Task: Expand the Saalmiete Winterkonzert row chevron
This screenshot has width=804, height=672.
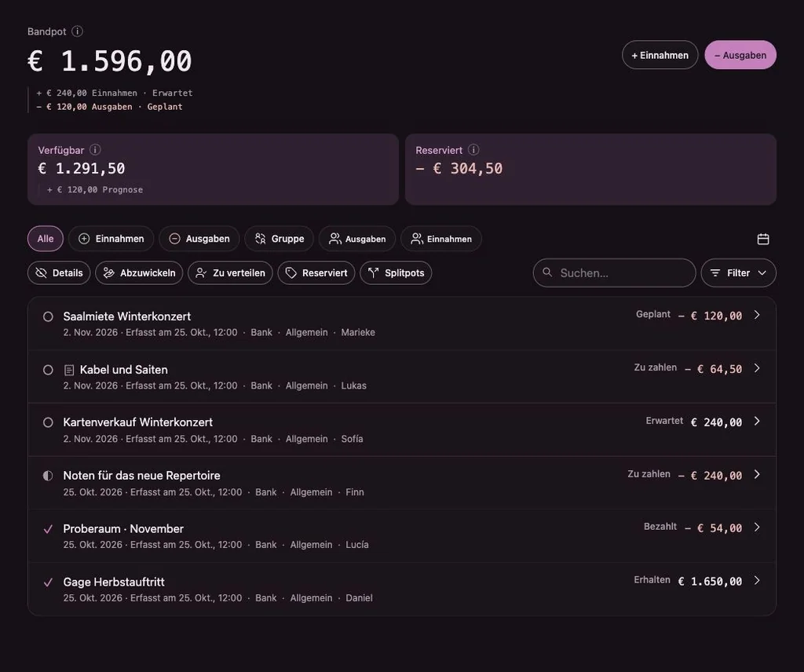Action: point(757,315)
